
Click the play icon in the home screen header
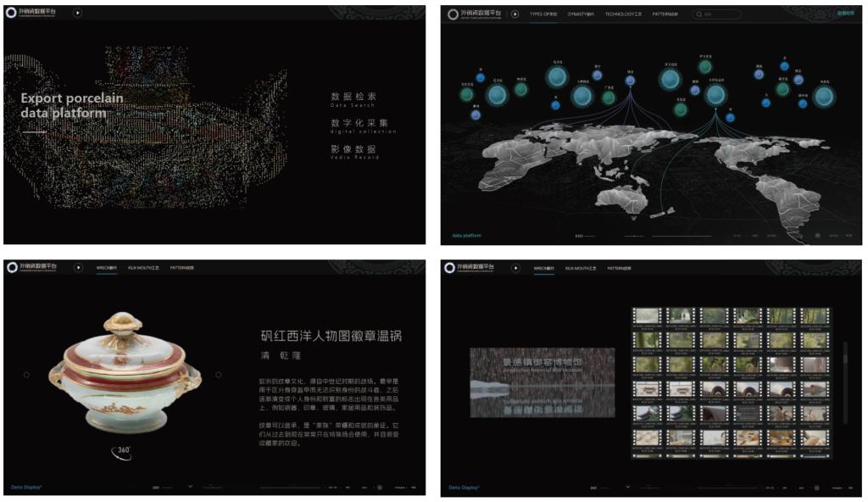click(78, 13)
